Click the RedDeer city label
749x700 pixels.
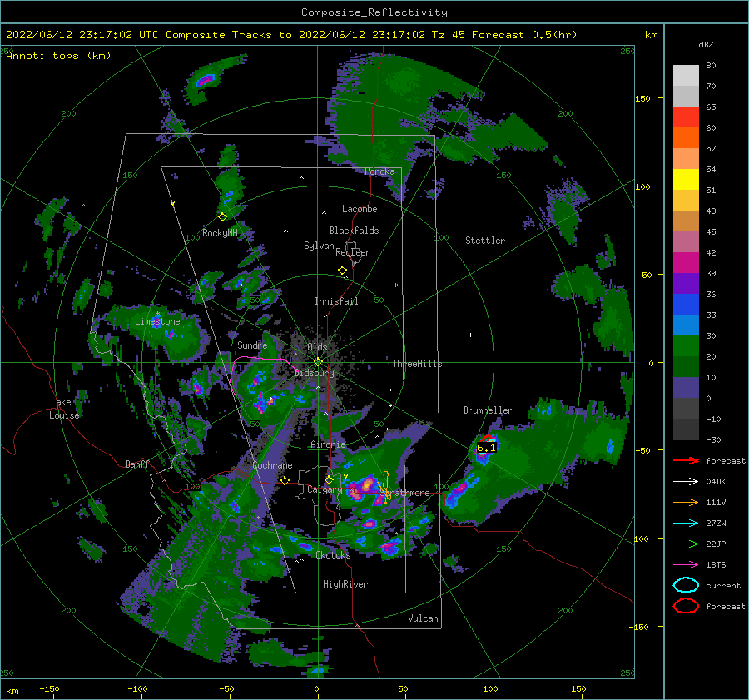point(353,252)
